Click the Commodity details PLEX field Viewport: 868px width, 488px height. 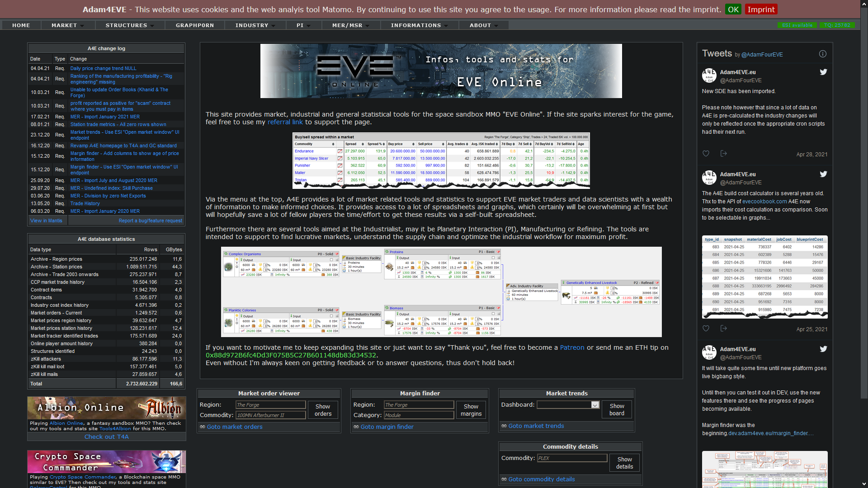pos(572,458)
